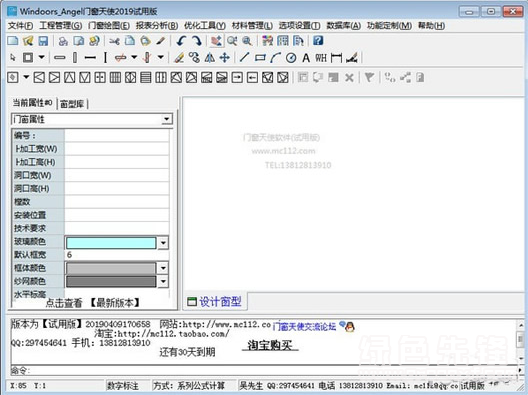
Task: Save project with the floppy disk icon
Action: pyautogui.click(x=43, y=41)
